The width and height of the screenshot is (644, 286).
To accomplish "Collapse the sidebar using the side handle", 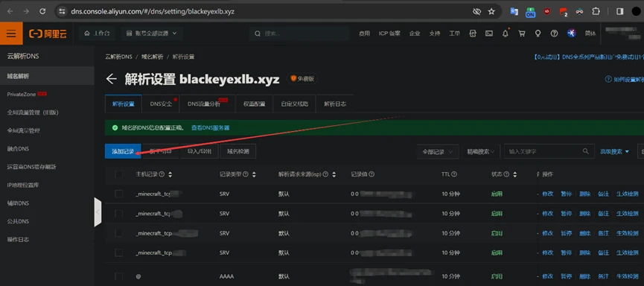I will [98, 212].
